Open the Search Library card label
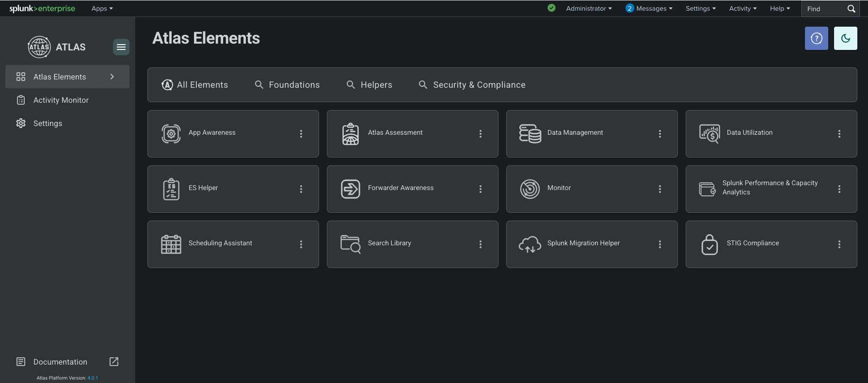 pos(389,243)
